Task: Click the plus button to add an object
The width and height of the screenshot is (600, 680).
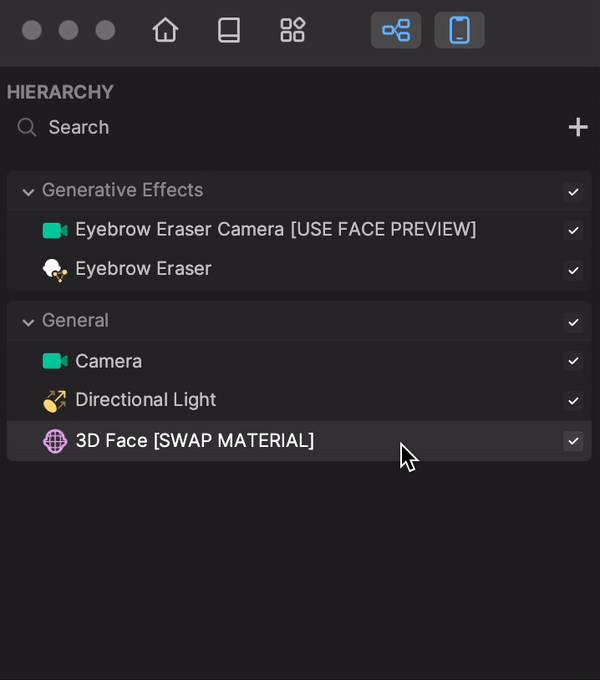Action: click(578, 127)
